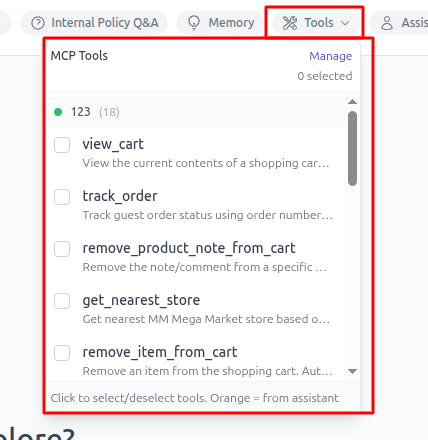Open Internal Policy Q&A tab

coord(94,23)
